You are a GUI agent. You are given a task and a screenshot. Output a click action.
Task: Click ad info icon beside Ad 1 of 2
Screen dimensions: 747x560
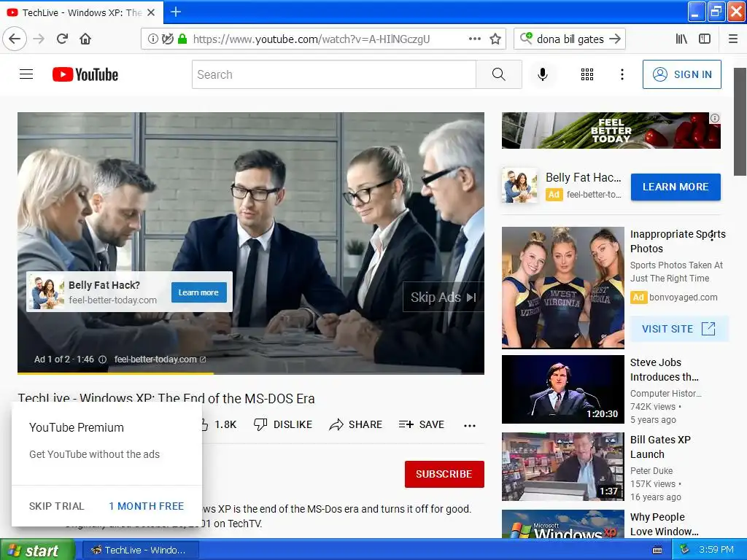click(102, 359)
